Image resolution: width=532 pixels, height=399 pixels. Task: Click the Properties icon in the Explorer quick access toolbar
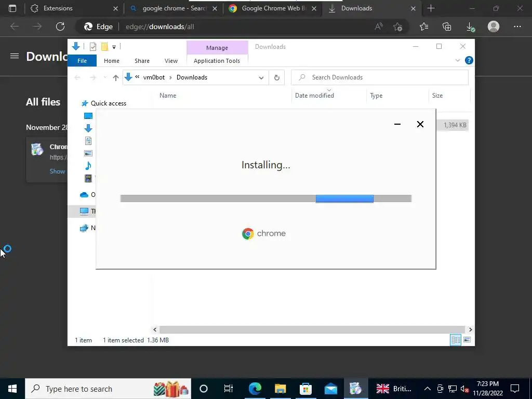[92, 46]
